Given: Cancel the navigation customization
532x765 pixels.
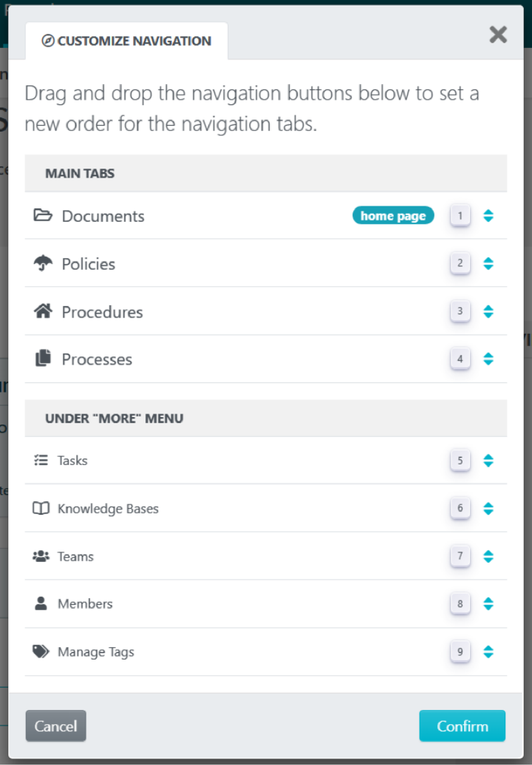Looking at the screenshot, I should (56, 726).
